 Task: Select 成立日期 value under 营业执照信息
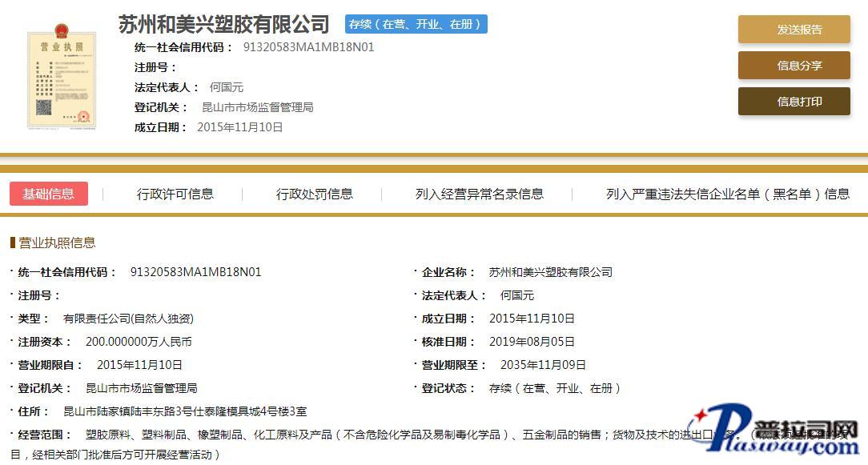(x=532, y=319)
